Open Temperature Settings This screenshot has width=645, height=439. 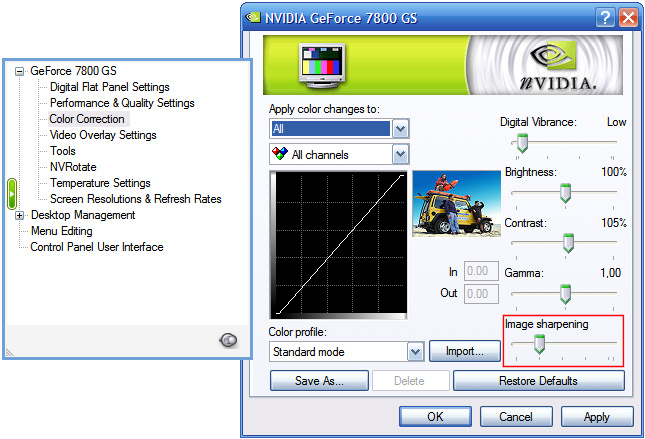100,183
